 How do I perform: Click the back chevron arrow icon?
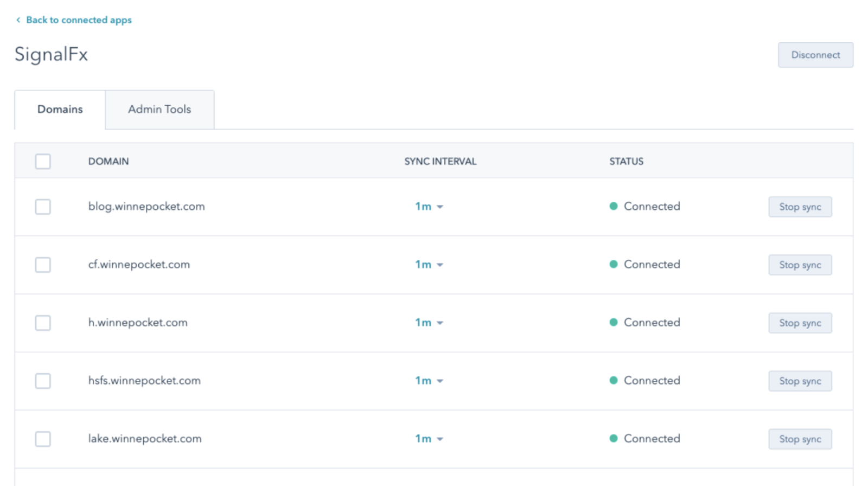tap(18, 20)
